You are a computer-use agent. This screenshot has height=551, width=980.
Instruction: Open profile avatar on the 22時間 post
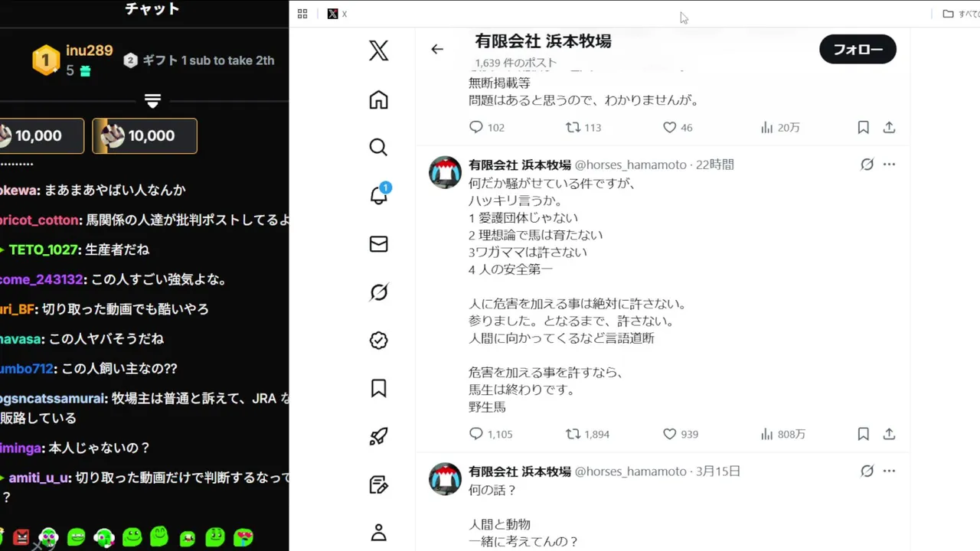445,172
